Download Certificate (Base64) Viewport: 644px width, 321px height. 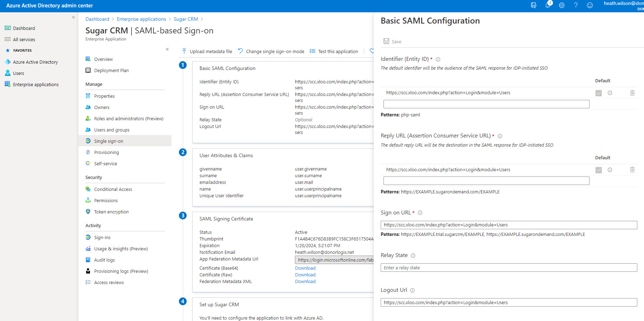click(305, 268)
